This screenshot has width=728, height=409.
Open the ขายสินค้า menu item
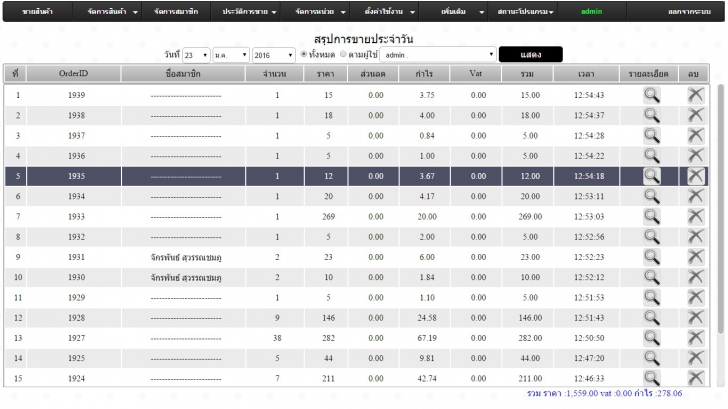point(38,12)
